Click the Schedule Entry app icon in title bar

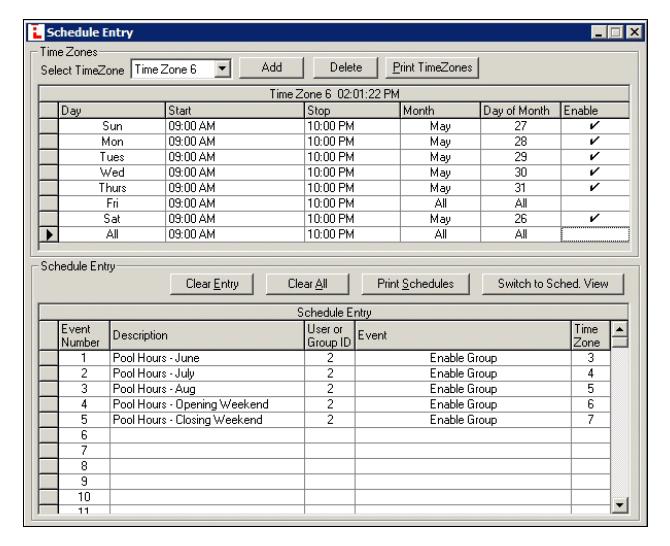pyautogui.click(x=36, y=32)
